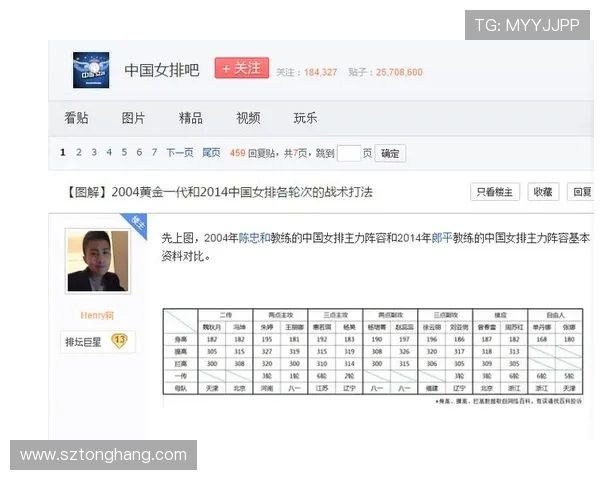Click 尾页 to go to last page

(211, 153)
